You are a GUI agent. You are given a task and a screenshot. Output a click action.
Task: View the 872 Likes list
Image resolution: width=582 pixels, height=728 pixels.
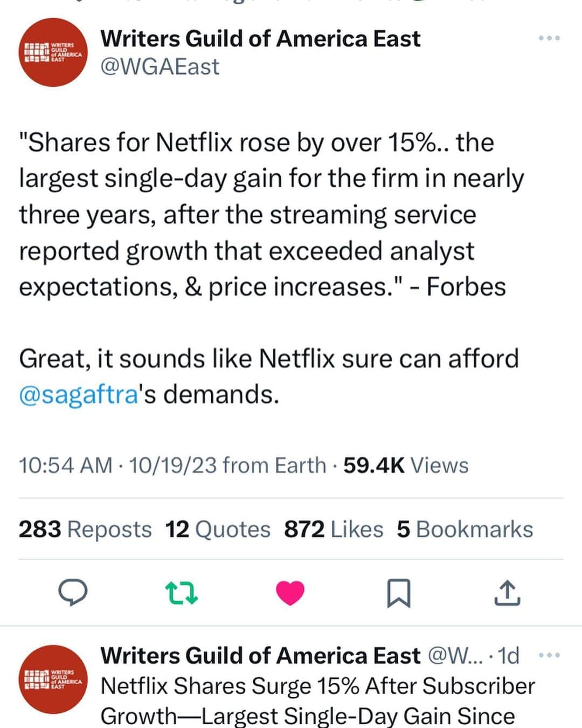[334, 530]
